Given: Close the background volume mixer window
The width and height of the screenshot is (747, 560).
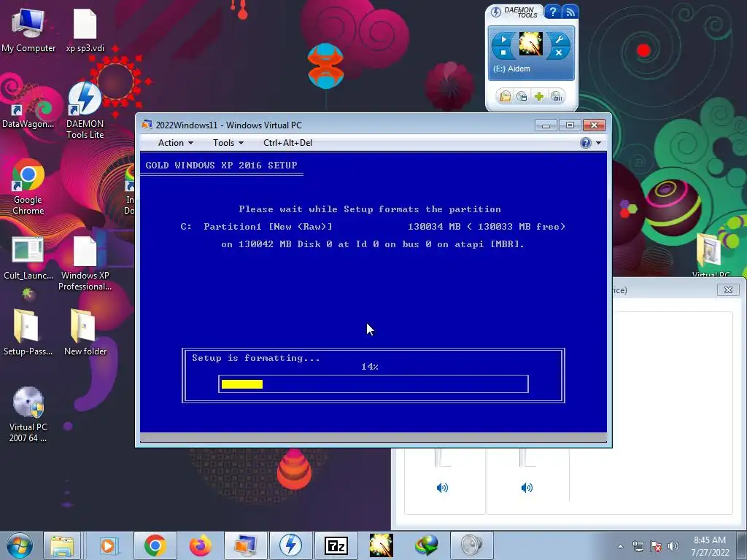Looking at the screenshot, I should pos(728,289).
